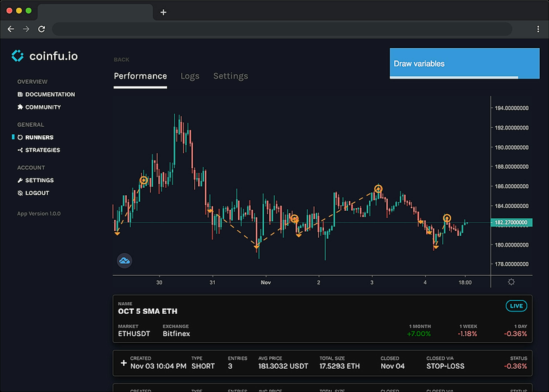Switch to the Logs tab
Viewport: 549px width, 392px height.
(190, 76)
